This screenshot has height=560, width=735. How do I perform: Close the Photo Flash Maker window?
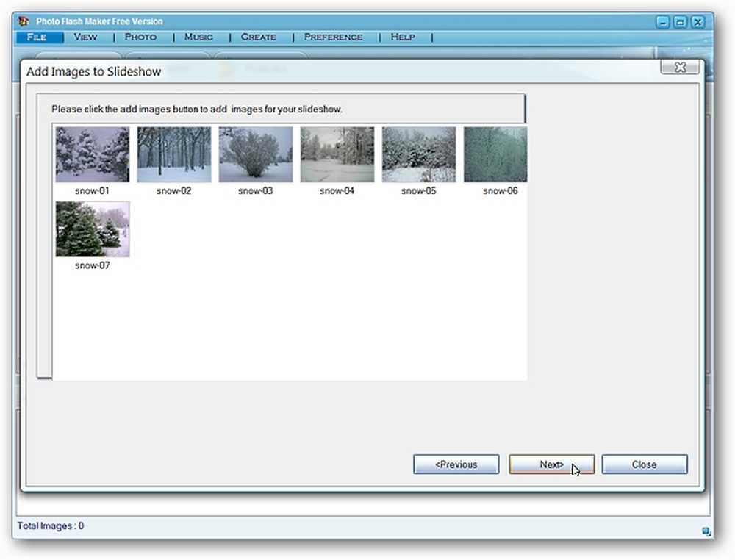(x=698, y=22)
